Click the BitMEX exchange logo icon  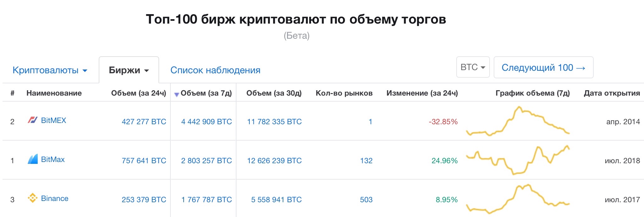[32, 120]
